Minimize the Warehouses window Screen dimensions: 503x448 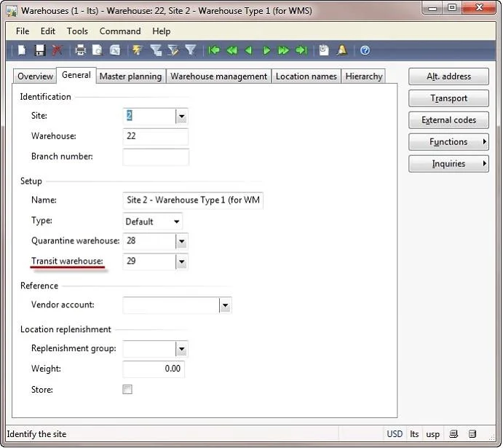pyautogui.click(x=432, y=8)
